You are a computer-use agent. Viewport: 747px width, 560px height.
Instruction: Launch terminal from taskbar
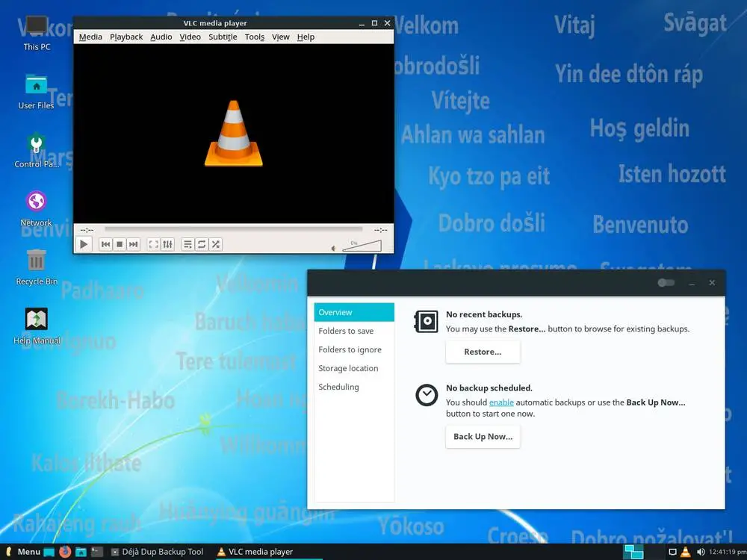tap(97, 552)
